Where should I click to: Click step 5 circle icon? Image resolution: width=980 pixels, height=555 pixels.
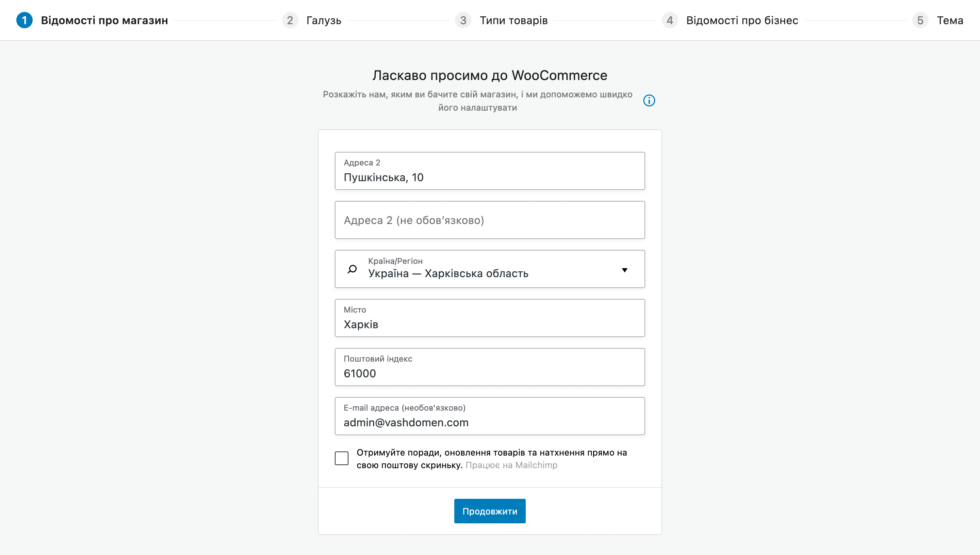920,20
